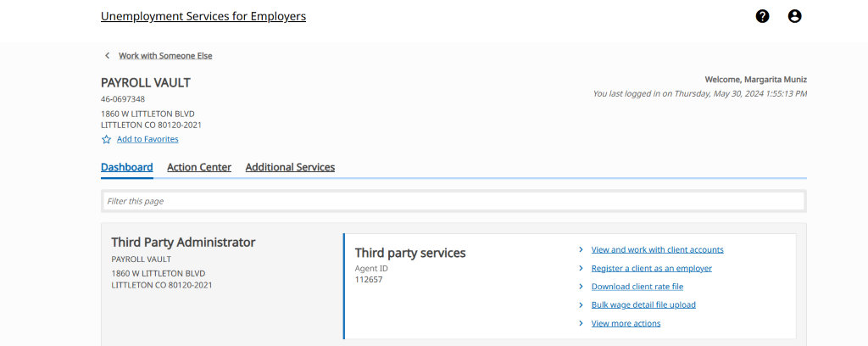
Task: Open Unemployment Services for Employers home link
Action: 203,17
